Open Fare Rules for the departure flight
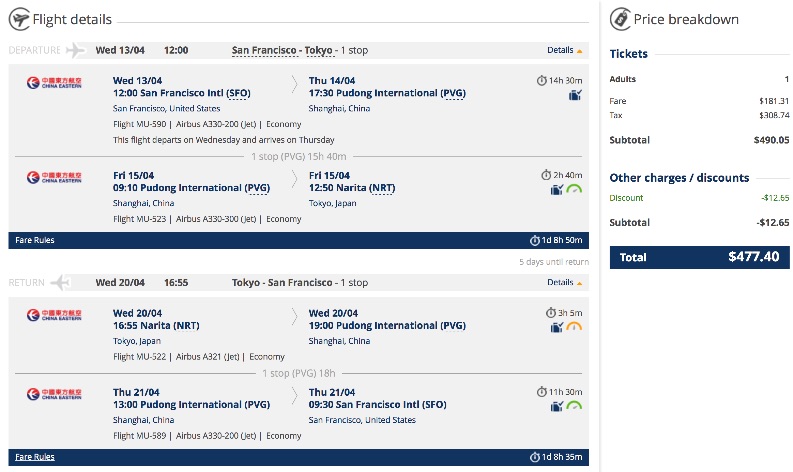This screenshot has height=472, width=793. point(35,240)
